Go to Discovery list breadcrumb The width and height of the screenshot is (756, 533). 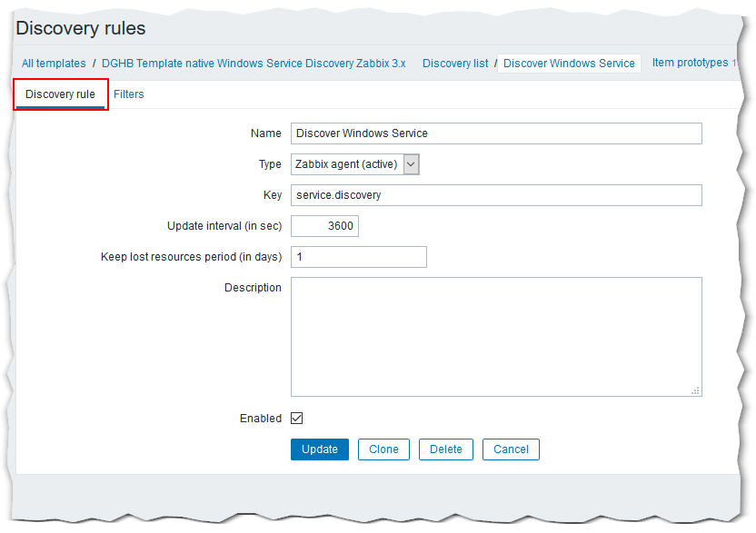click(x=455, y=64)
